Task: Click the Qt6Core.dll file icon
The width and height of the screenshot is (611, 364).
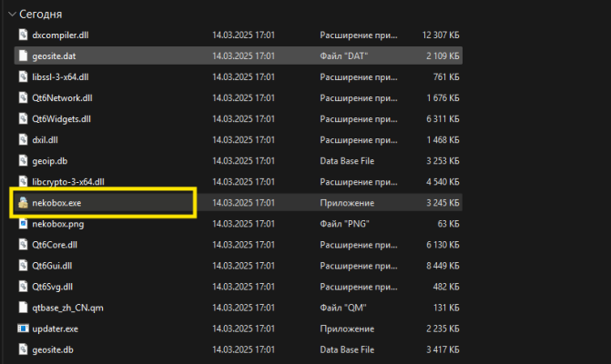Action: [24, 245]
